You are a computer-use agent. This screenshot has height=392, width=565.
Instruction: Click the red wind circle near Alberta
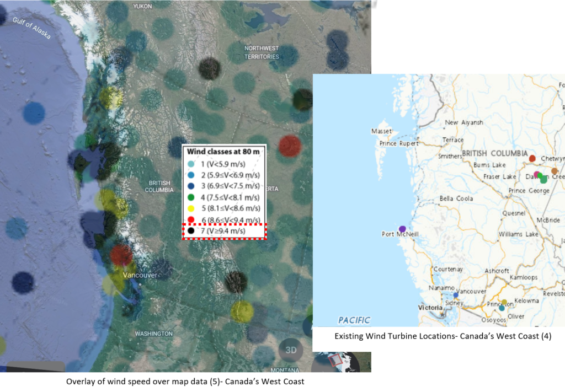tap(290, 146)
